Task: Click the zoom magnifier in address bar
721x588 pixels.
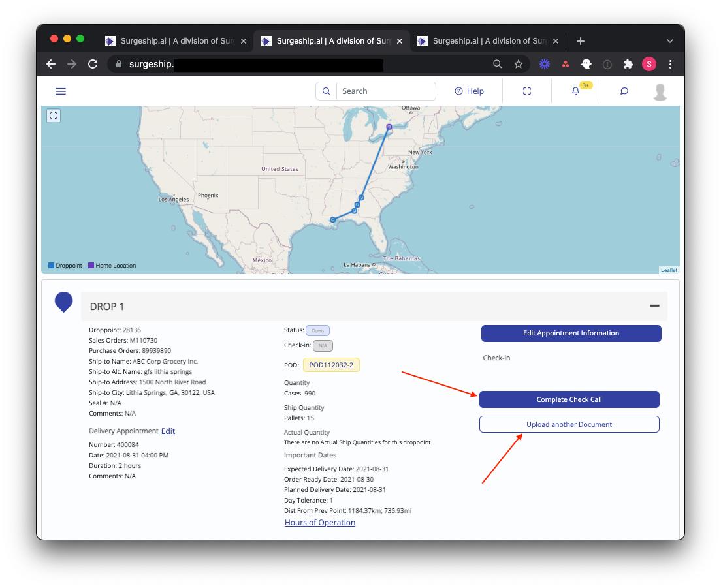Action: pos(498,64)
